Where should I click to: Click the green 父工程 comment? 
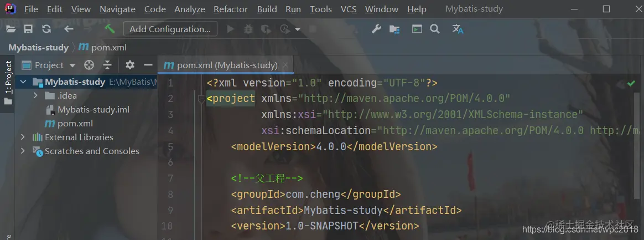(267, 178)
